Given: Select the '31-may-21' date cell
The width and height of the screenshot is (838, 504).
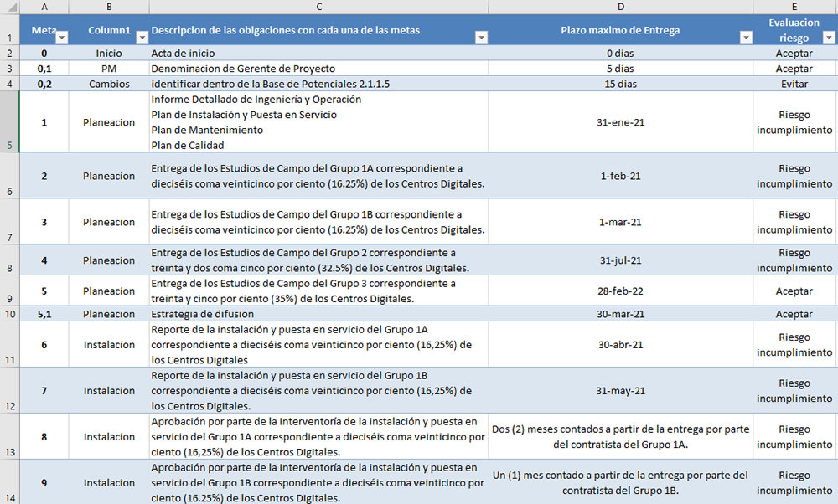Looking at the screenshot, I should (620, 390).
